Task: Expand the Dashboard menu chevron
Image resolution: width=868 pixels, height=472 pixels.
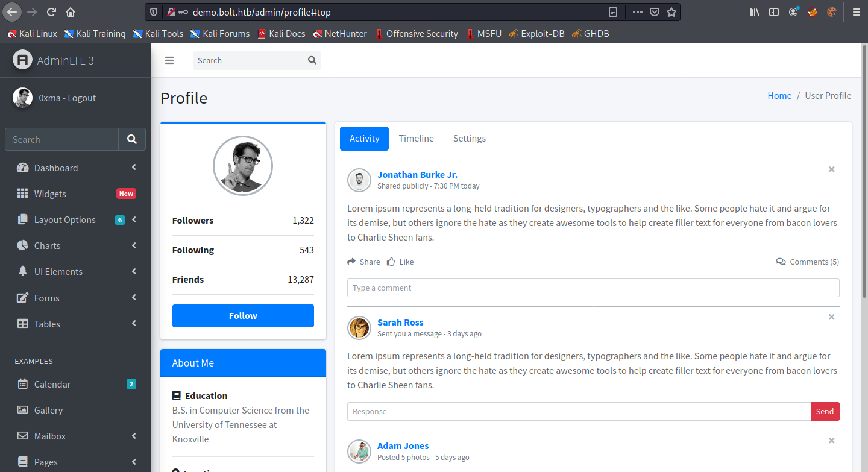Action: coord(134,167)
